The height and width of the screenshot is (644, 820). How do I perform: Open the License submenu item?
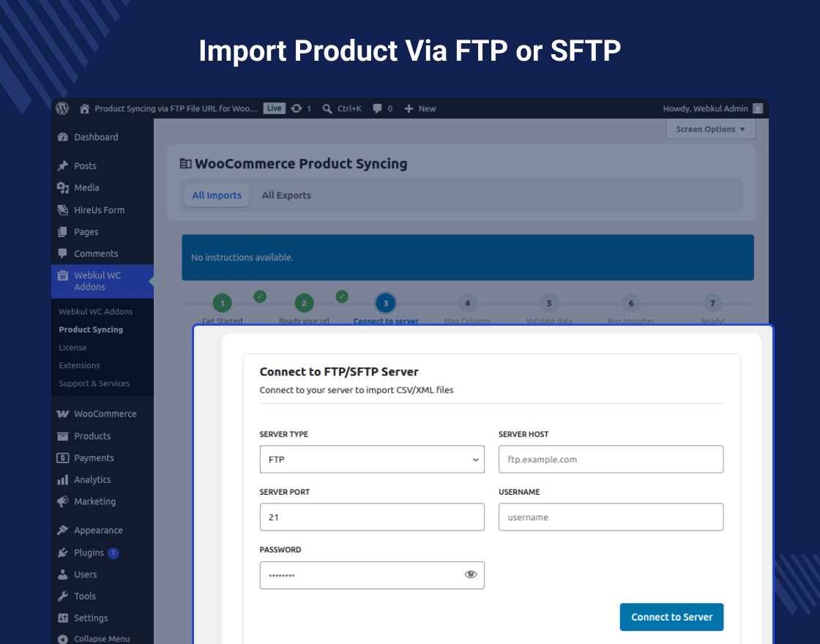click(x=72, y=348)
